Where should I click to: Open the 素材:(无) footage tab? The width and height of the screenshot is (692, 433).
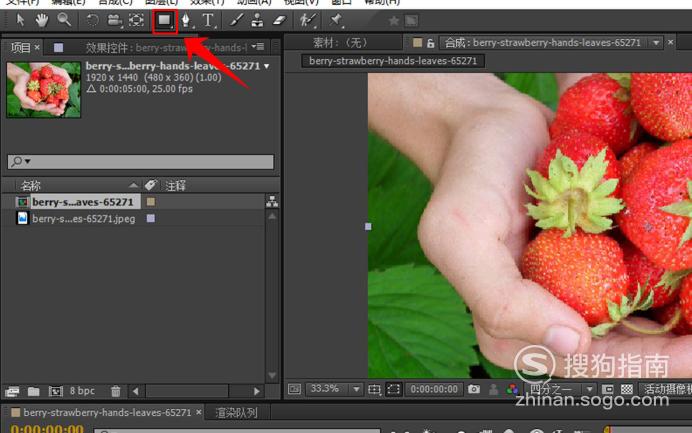tap(340, 43)
